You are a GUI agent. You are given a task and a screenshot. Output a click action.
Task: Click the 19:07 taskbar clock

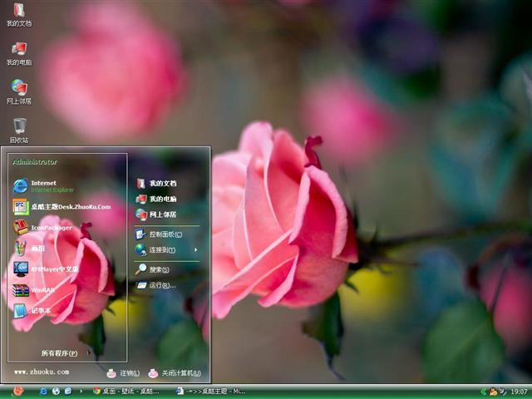[519, 392]
